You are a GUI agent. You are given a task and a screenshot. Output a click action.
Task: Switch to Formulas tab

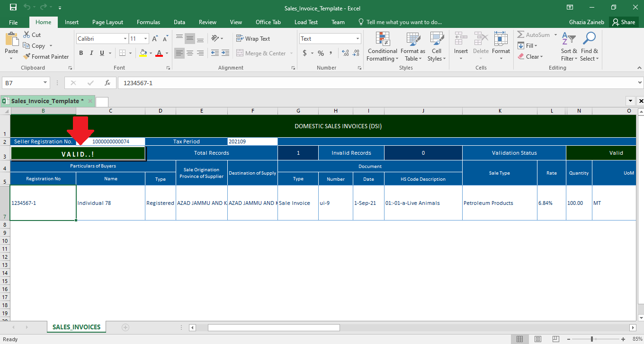[x=148, y=22]
